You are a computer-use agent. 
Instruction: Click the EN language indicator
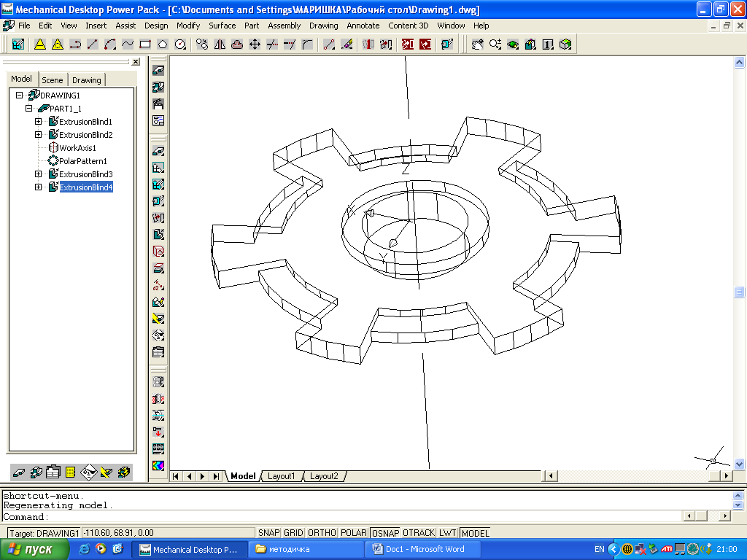tap(600, 549)
